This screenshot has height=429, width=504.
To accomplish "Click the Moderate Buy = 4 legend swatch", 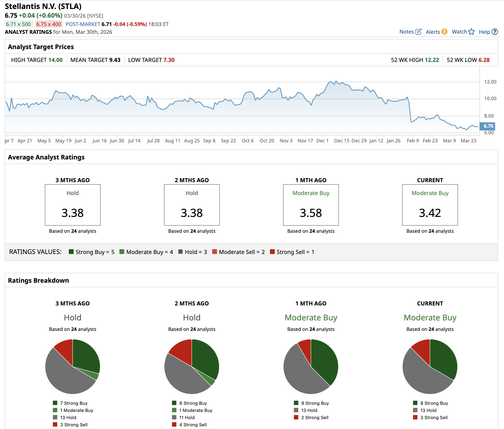I will click(122, 252).
